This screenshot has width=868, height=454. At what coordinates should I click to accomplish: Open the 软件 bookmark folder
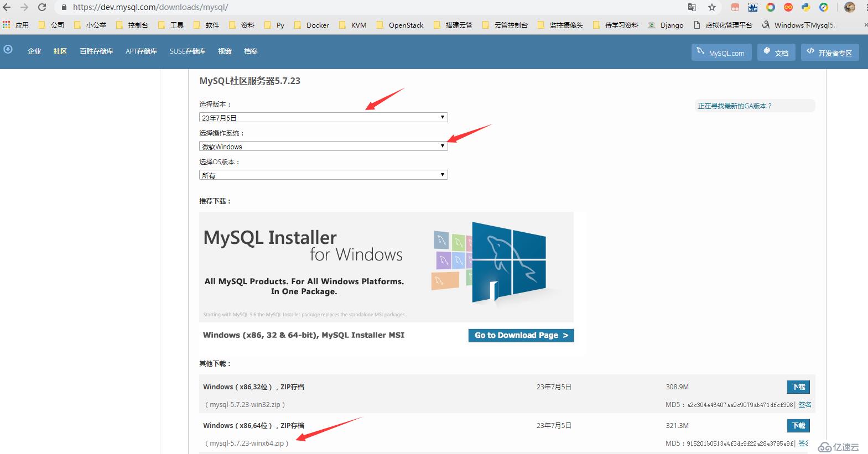(x=206, y=25)
